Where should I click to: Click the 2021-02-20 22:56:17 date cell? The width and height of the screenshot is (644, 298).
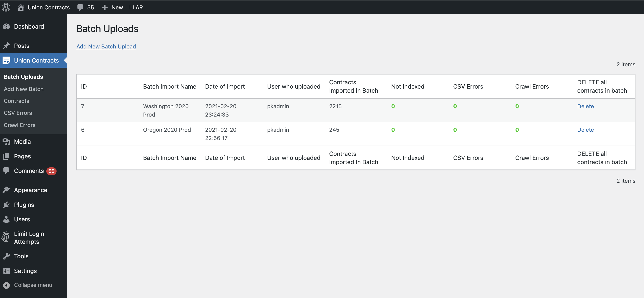[220, 134]
